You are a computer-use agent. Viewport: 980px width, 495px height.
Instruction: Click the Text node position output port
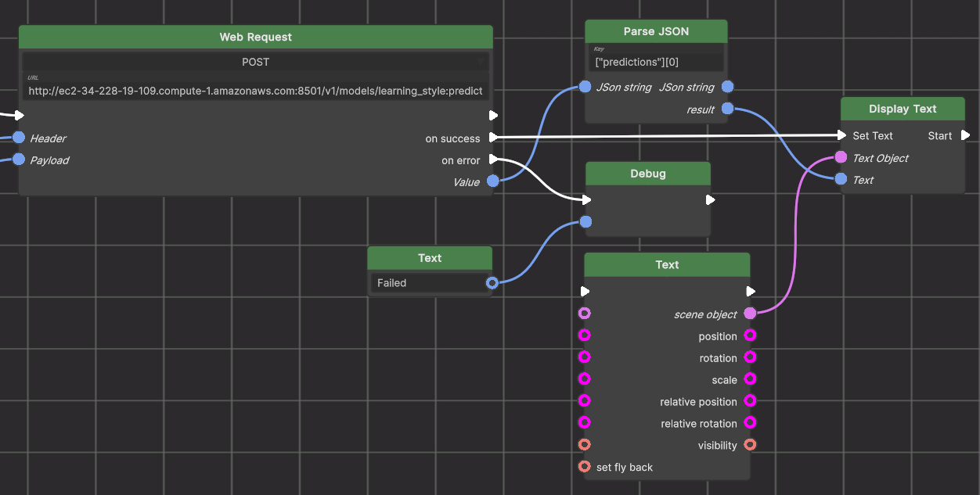(750, 335)
